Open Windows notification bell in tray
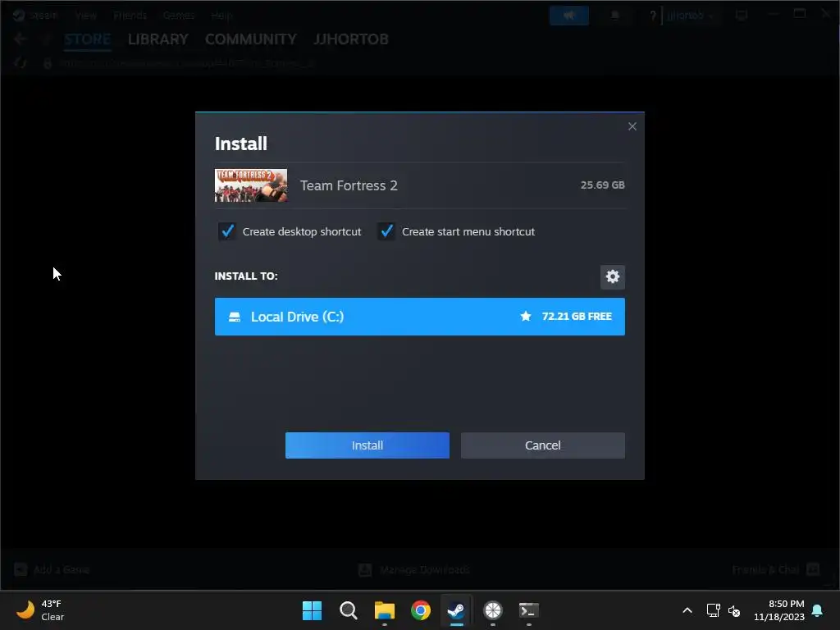 tap(818, 610)
